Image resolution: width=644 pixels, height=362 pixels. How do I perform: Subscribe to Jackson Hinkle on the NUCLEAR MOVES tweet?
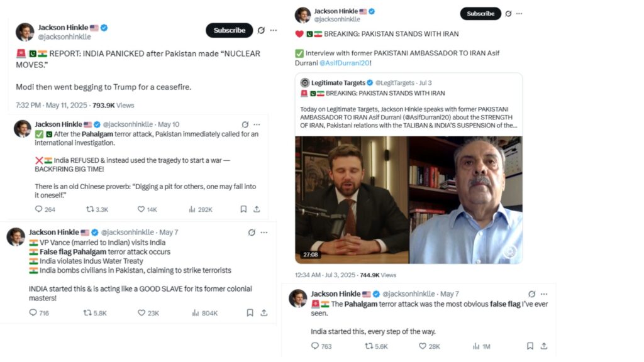(229, 30)
